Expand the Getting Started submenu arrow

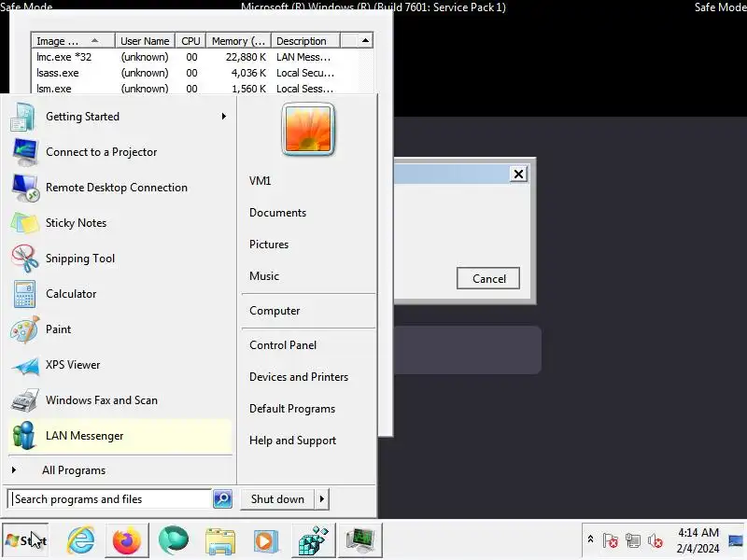pyautogui.click(x=223, y=117)
